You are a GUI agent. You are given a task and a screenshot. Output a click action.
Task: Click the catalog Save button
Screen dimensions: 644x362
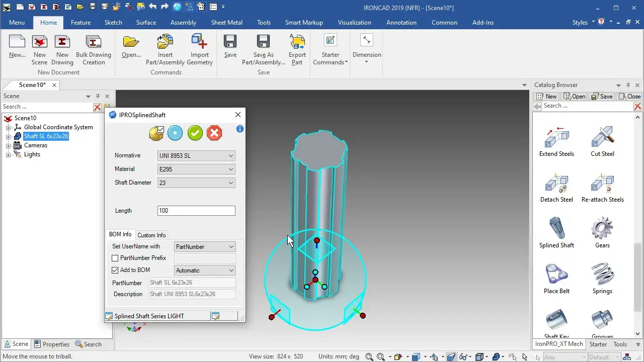(x=602, y=97)
